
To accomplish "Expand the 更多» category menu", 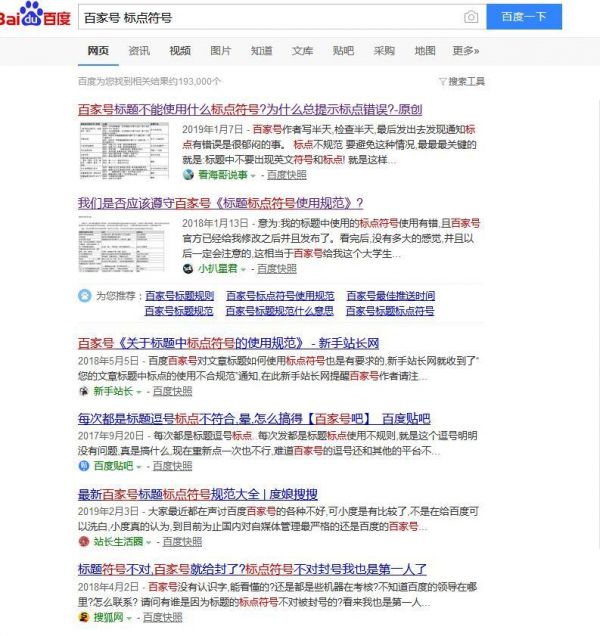I will 465,50.
